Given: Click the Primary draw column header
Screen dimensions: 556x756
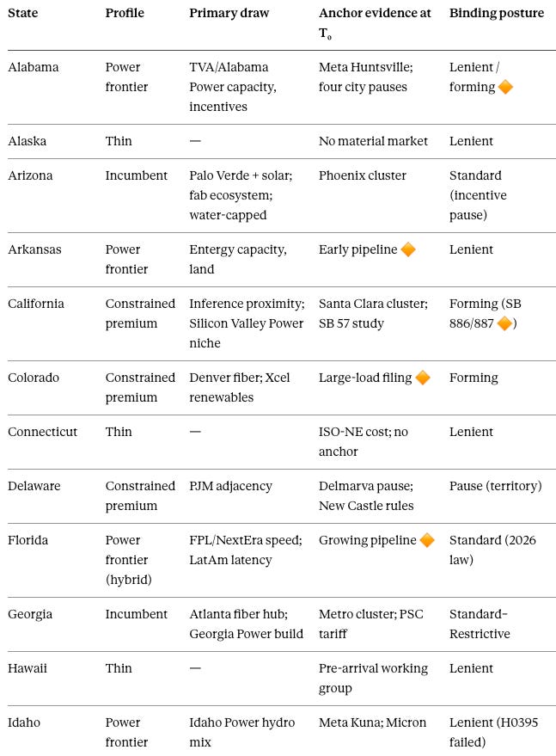Looking at the screenshot, I should [x=229, y=13].
